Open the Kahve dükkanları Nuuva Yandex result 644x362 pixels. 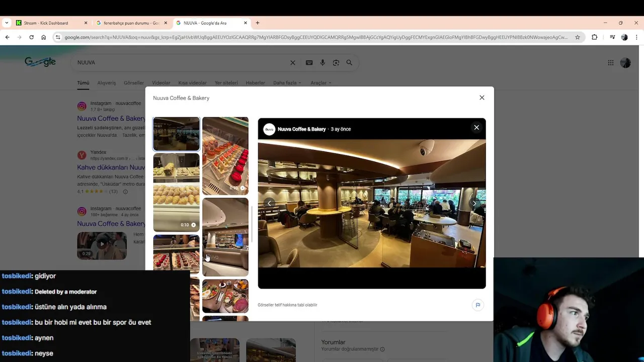click(x=111, y=167)
